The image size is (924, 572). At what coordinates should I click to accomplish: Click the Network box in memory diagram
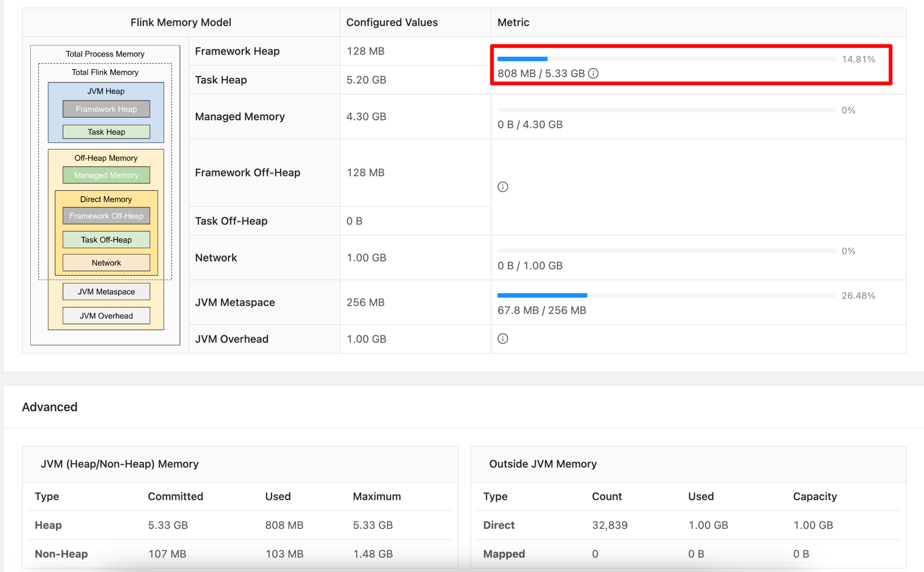pos(106,263)
